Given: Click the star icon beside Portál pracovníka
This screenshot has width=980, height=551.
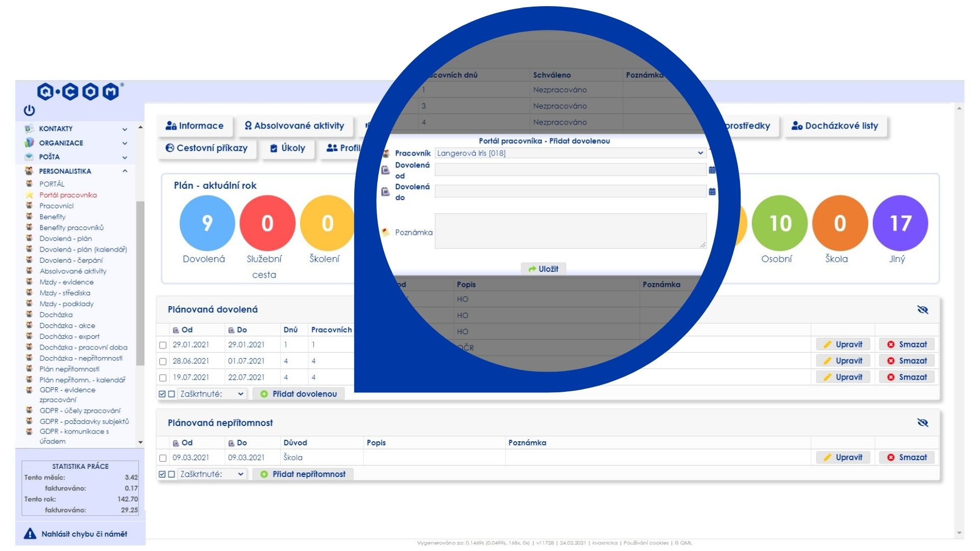Looking at the screenshot, I should tap(30, 195).
